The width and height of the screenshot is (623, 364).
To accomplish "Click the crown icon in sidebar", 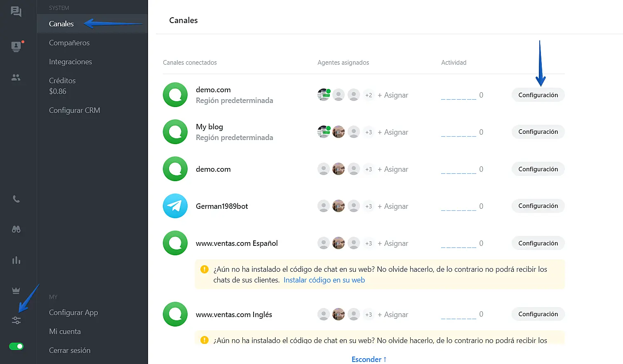I will (x=16, y=291).
